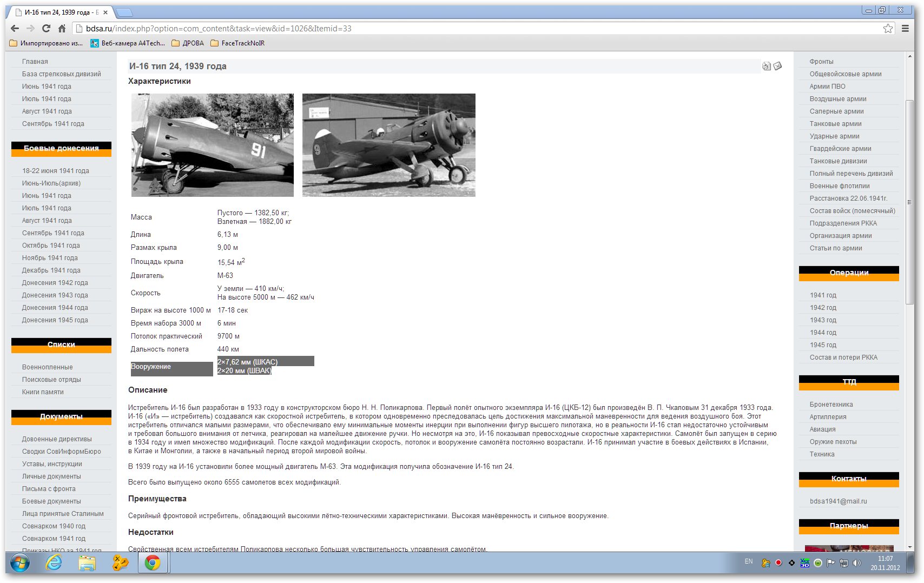Switch to Chrome in the taskbar
Screen dimensions: 924x583
click(153, 564)
